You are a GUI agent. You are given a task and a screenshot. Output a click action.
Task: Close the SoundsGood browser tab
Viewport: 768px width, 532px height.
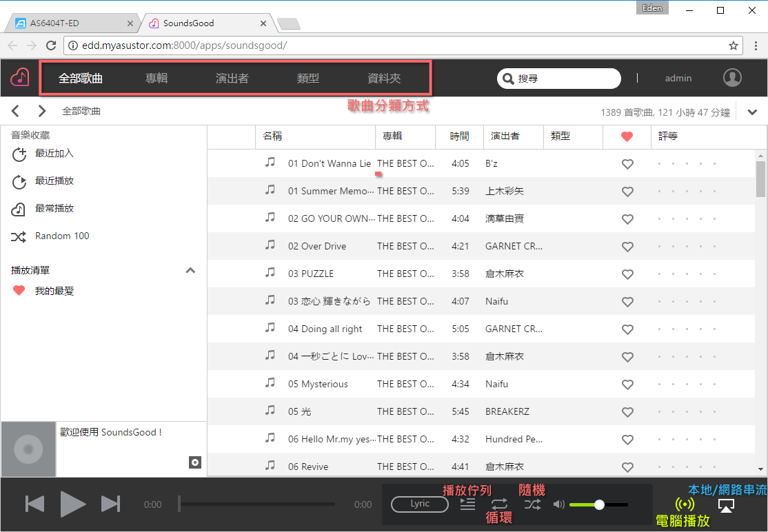tap(263, 23)
